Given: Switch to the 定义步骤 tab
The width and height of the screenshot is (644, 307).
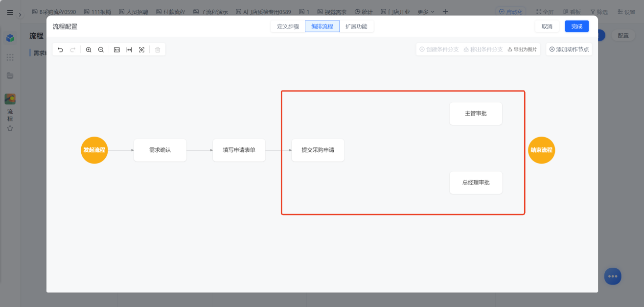Looking at the screenshot, I should tap(288, 26).
